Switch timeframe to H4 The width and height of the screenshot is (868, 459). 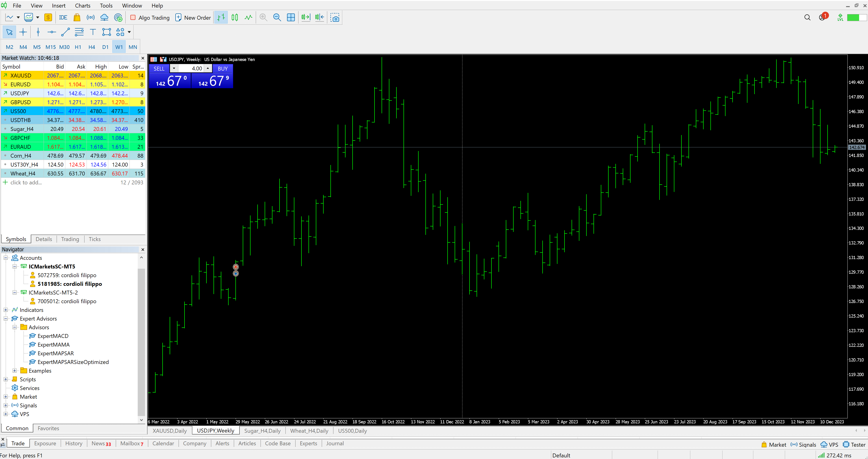pyautogui.click(x=92, y=47)
